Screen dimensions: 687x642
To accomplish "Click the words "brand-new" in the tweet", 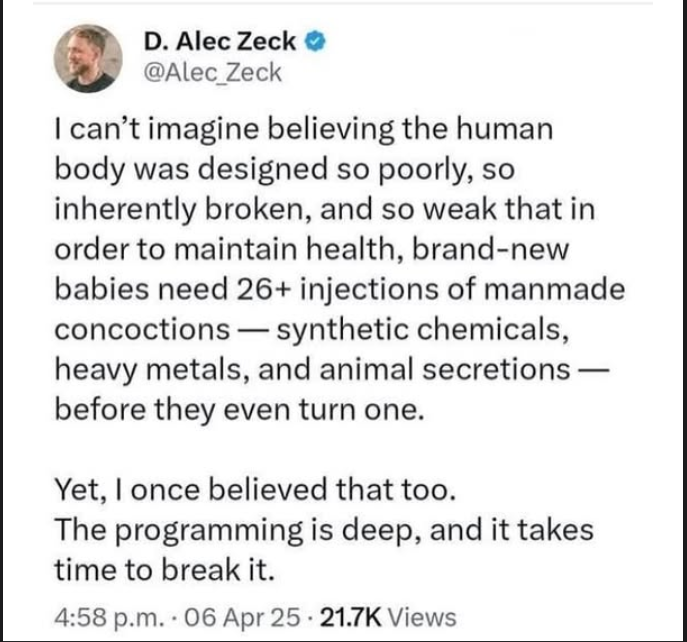I will (532, 250).
